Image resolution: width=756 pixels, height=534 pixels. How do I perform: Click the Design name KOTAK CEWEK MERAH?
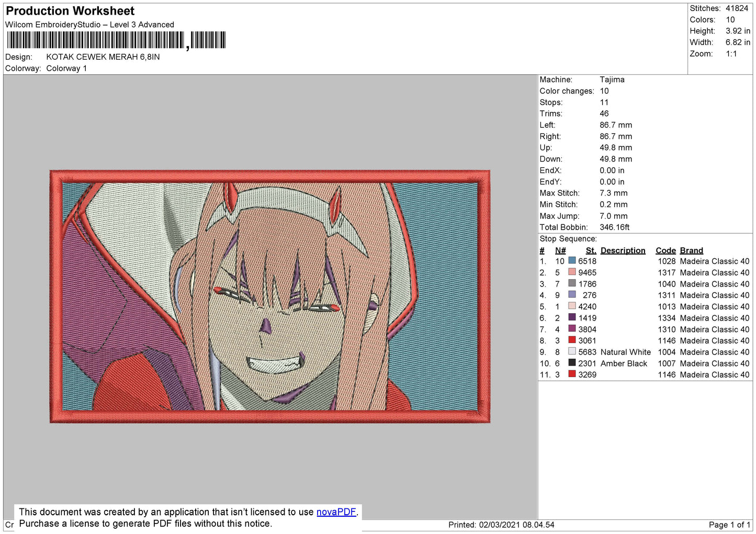pos(103,56)
